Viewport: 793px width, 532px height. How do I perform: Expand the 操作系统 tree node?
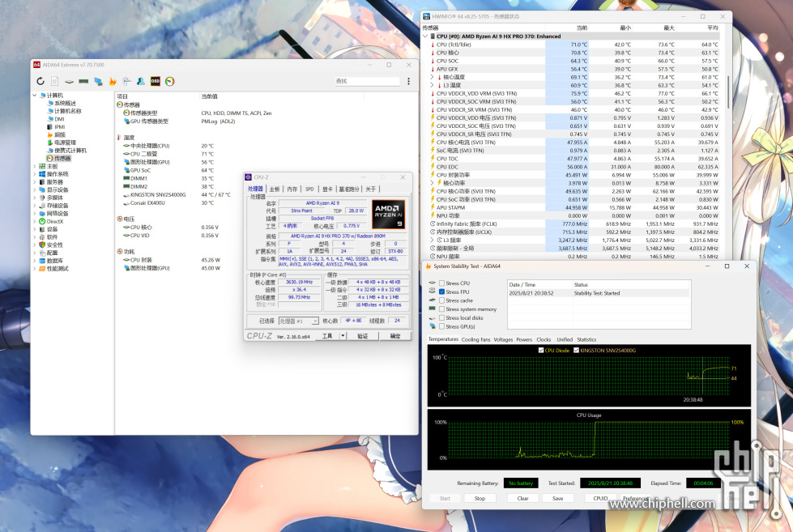tap(34, 174)
